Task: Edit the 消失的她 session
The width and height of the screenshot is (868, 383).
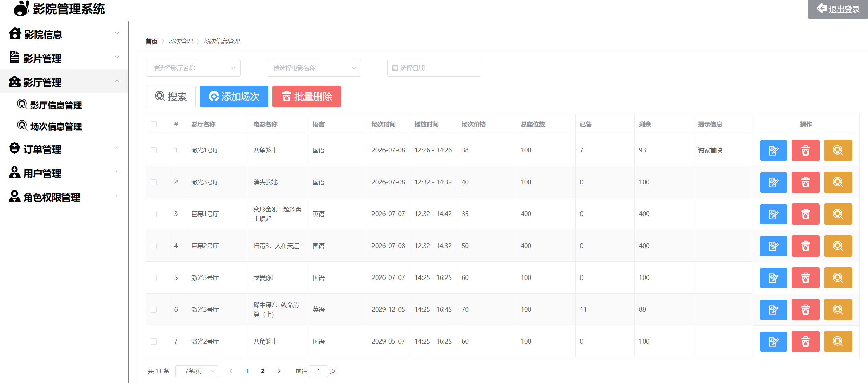Action: click(x=773, y=182)
